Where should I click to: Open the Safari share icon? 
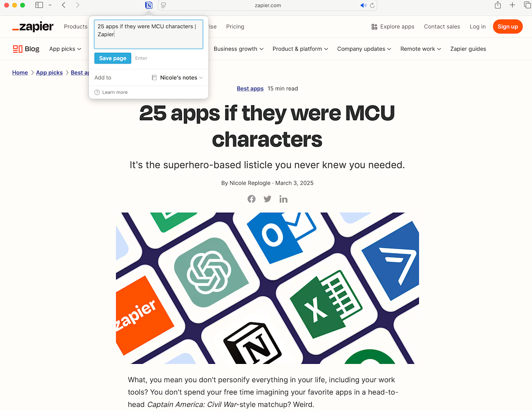498,5
